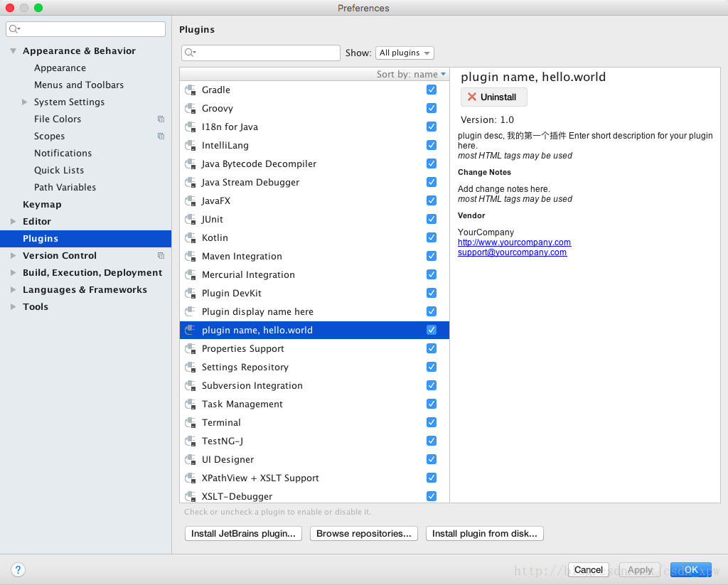Click the IntelliLang plugin icon
The height and width of the screenshot is (585, 728).
pyautogui.click(x=191, y=145)
